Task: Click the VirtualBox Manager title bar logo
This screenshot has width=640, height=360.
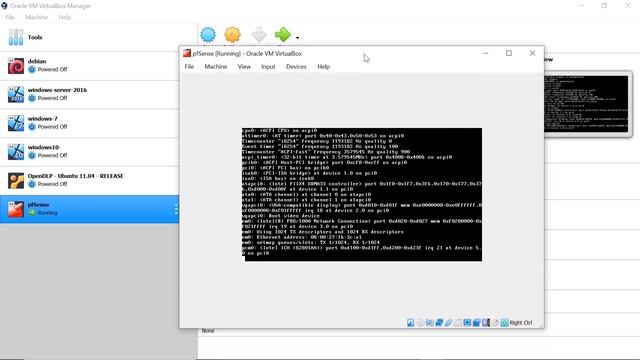Action: 4,6
